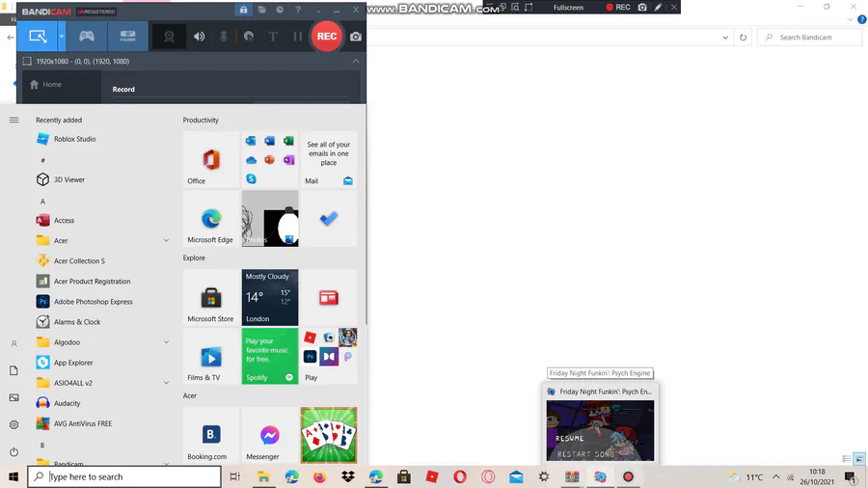The width and height of the screenshot is (868, 488).
Task: Open Alarms & Clock
Action: (x=76, y=322)
